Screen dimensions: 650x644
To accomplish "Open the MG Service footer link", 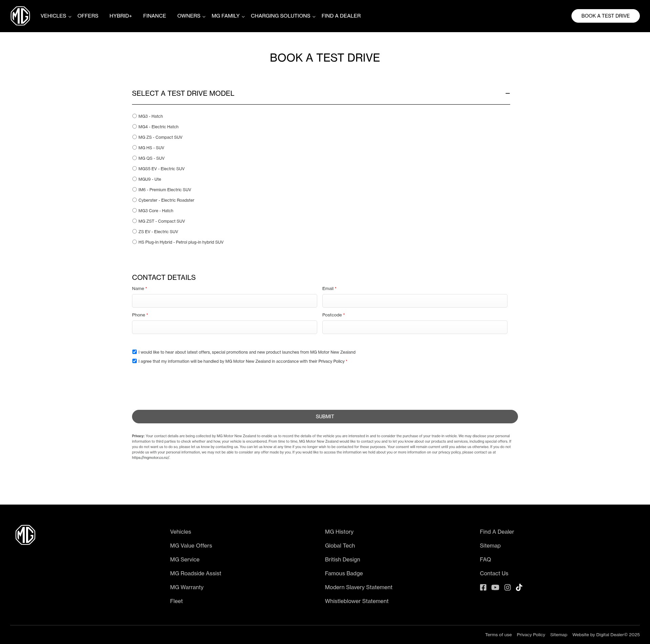I will pyautogui.click(x=185, y=560).
